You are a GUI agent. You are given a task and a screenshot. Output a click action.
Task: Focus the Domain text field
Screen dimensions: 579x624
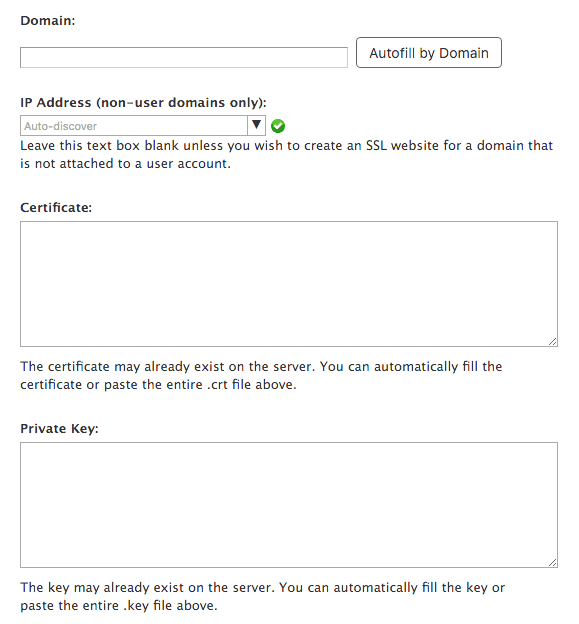click(184, 58)
